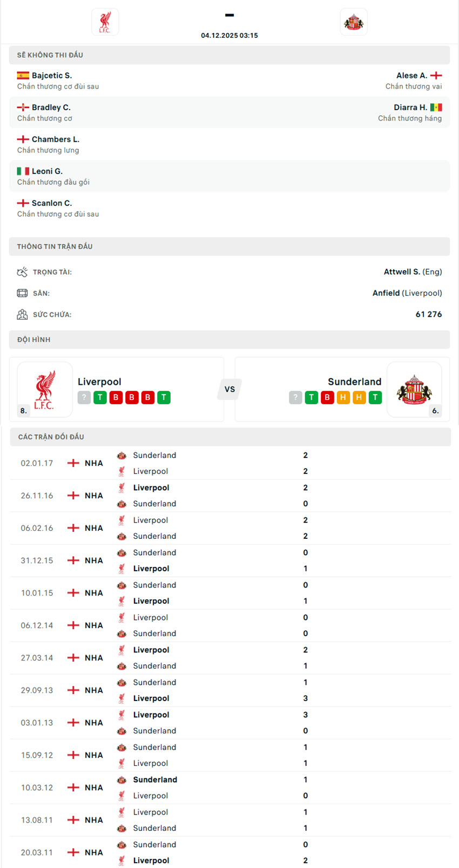Collapse the THÔNG TIN TRẬN ĐẤU section
Screen dimensions: 459x868
[x=230, y=246]
